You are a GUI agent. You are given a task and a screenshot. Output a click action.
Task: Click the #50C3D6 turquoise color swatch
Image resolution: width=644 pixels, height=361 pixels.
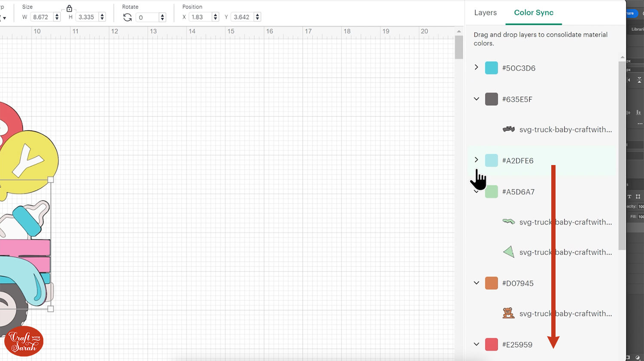click(492, 68)
